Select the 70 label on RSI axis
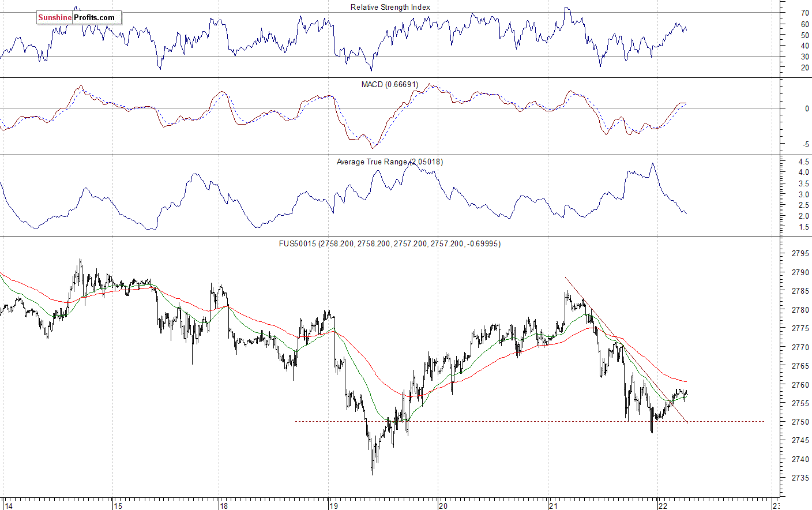This screenshot has height=510, width=812. coord(805,13)
